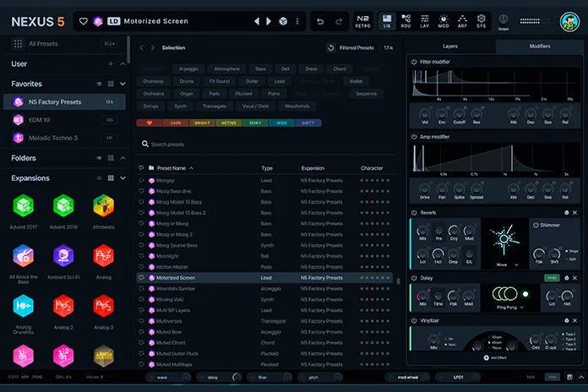Select Melodic Techno 3 favorite
588x392 pixels.
pyautogui.click(x=64, y=138)
